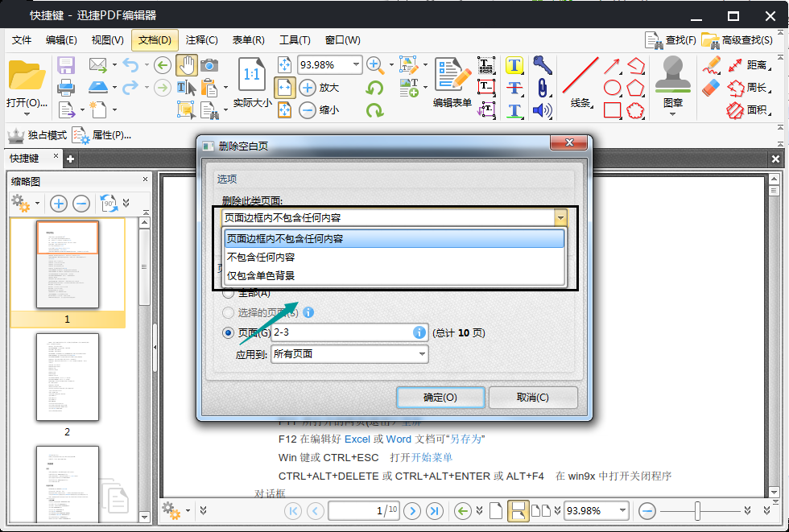
Task: Click thumbnail zoom in plus icon
Action: coord(59,204)
